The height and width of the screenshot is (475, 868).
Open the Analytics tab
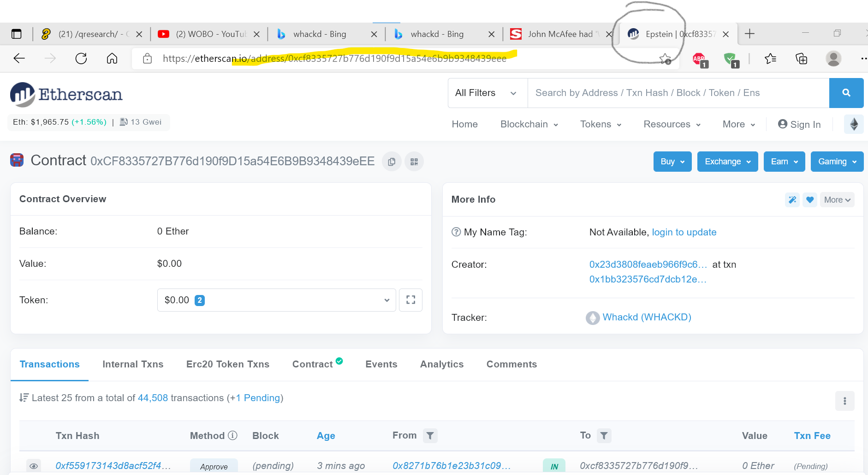click(x=442, y=364)
